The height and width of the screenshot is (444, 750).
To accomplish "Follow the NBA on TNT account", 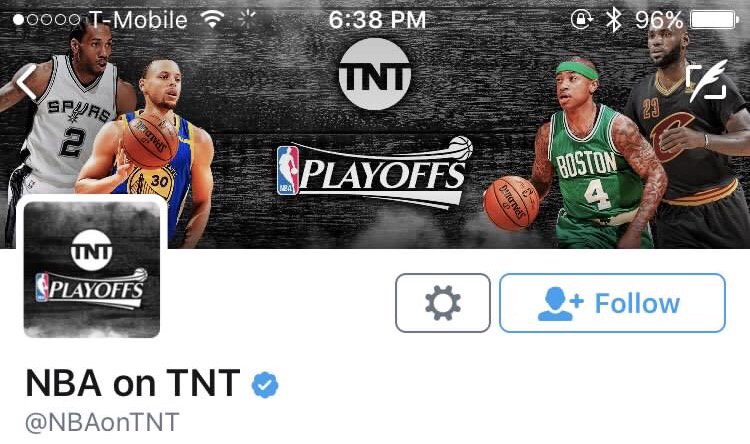I will (612, 303).
